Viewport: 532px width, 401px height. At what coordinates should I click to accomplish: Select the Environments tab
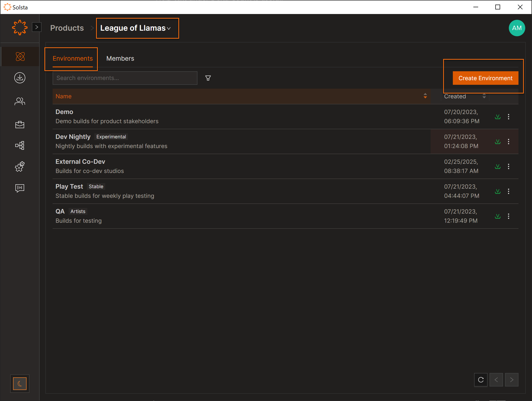[73, 58]
